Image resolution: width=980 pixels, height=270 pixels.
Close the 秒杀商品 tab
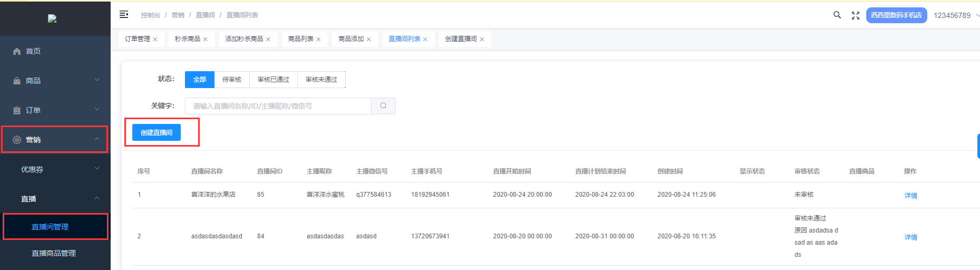click(205, 40)
